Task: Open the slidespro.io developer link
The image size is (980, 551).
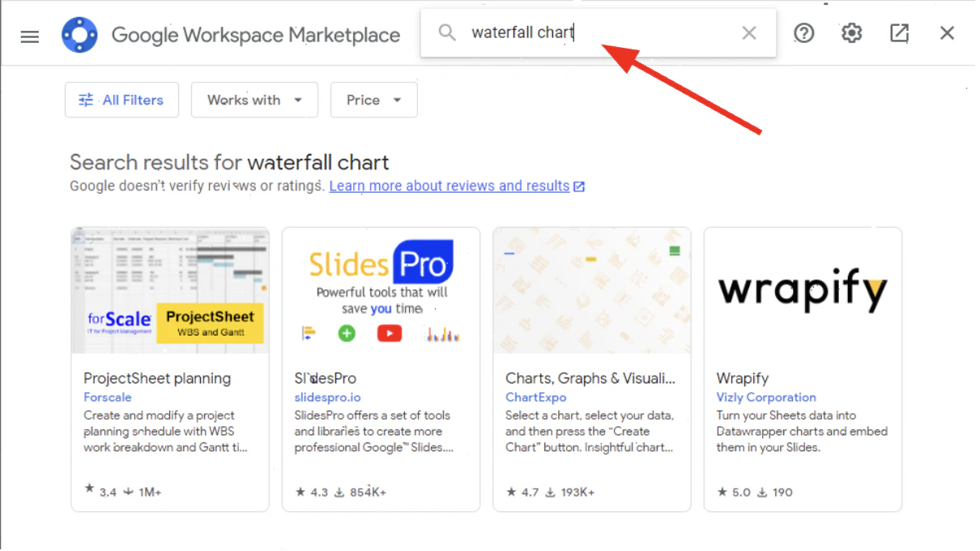Action: click(x=327, y=397)
